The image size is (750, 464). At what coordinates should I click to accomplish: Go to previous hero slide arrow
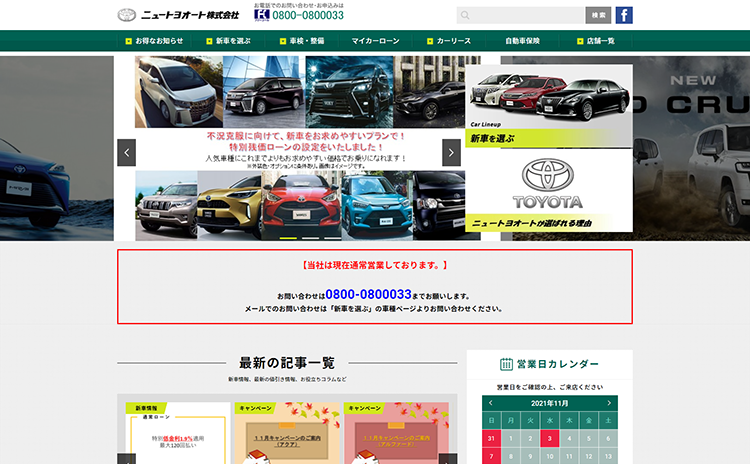coord(126,153)
